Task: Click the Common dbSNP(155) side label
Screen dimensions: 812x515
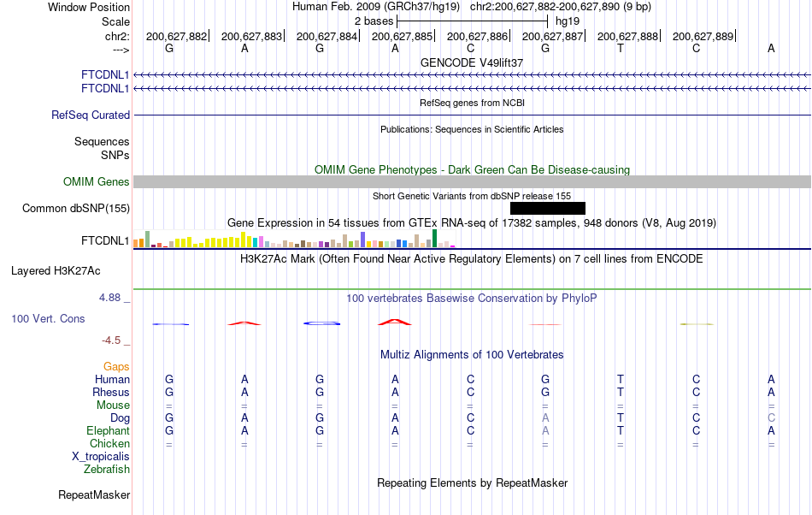Action: (x=75, y=208)
